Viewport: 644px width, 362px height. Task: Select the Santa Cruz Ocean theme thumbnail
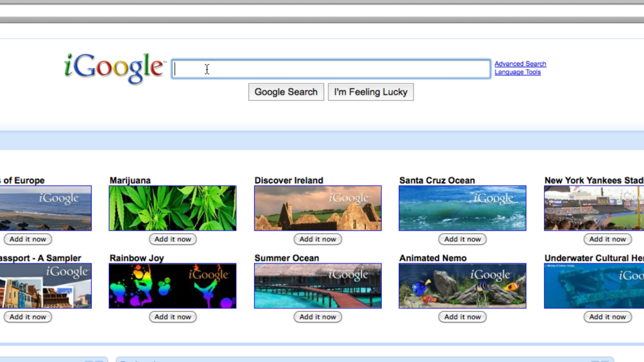point(462,208)
